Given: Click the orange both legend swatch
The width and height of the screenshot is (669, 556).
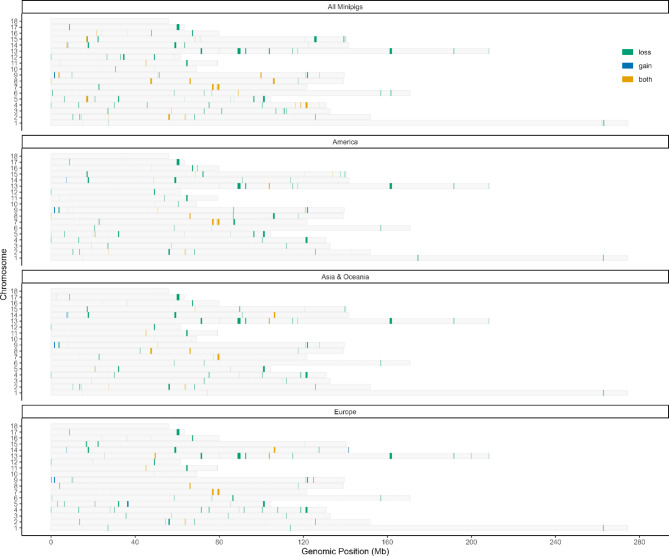Looking at the screenshot, I should pyautogui.click(x=627, y=79).
